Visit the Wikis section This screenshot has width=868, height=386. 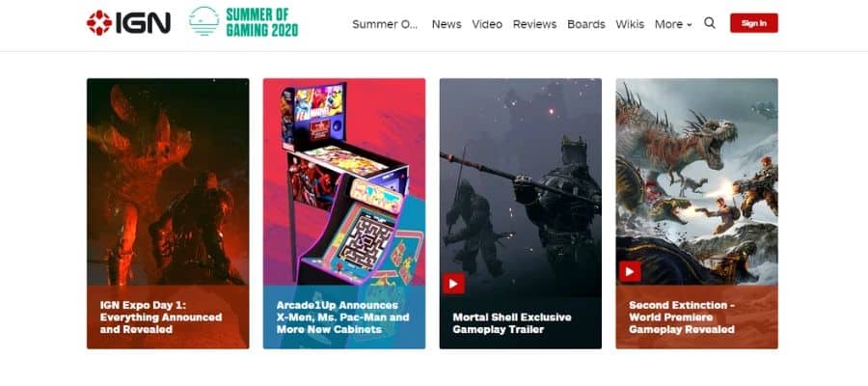[630, 24]
